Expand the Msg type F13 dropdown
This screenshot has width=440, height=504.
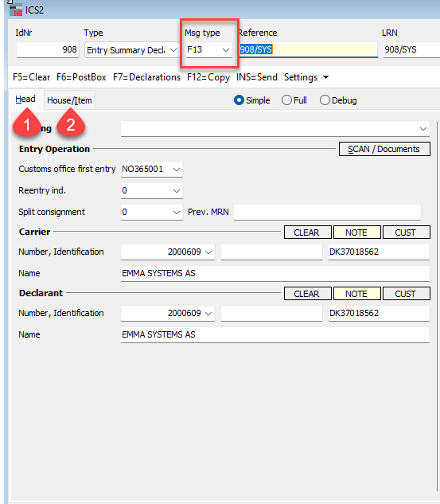226,50
